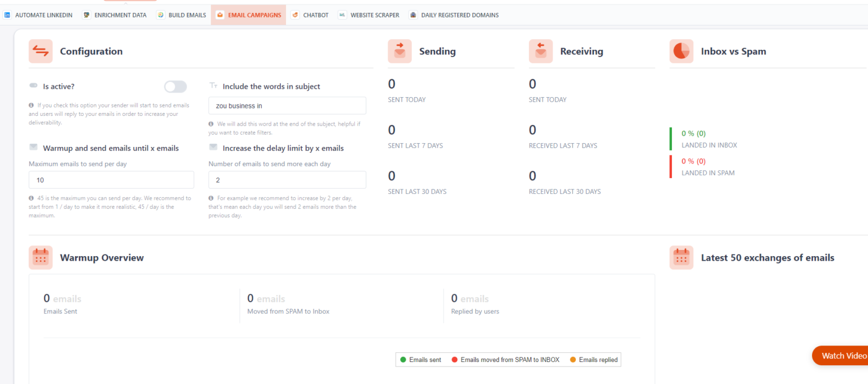Click the Chatbot robot icon in the navbar
868x384 pixels.
pyautogui.click(x=295, y=15)
